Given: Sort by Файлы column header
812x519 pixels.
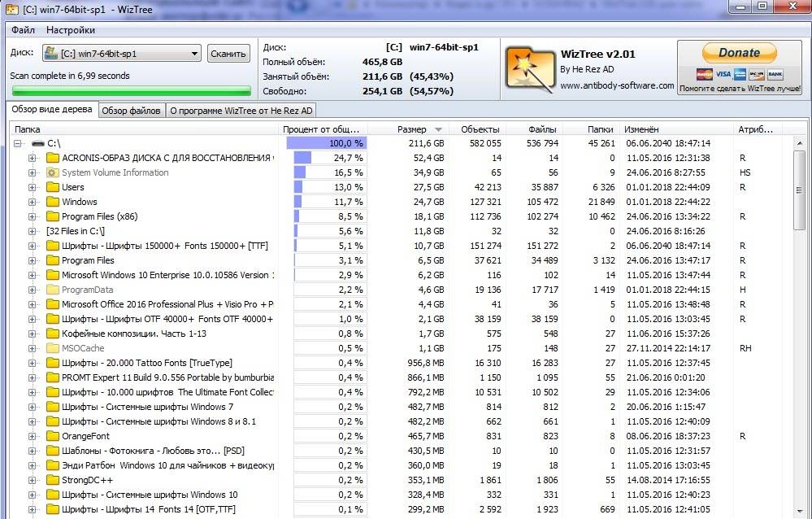Looking at the screenshot, I should (x=535, y=129).
